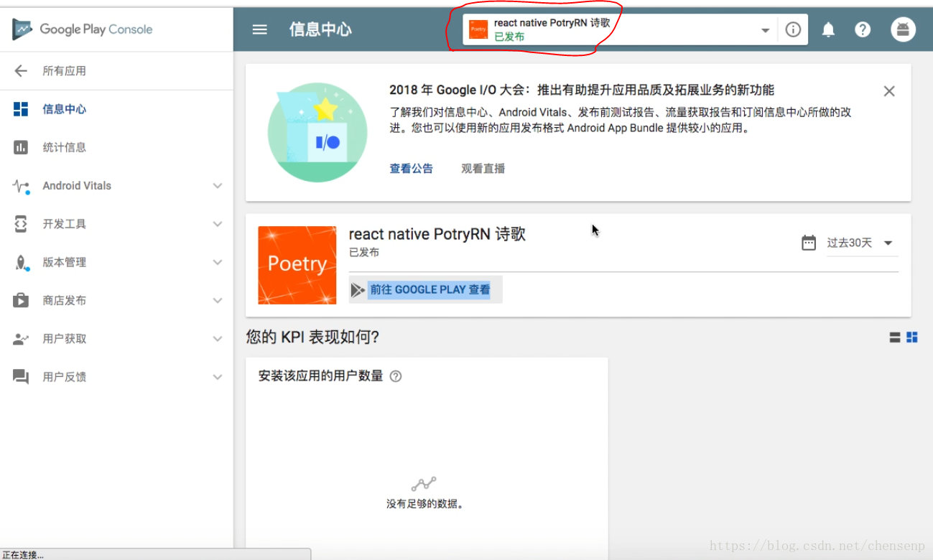933x560 pixels.
Task: Click the large orange Poetry app icon
Action: point(297,265)
